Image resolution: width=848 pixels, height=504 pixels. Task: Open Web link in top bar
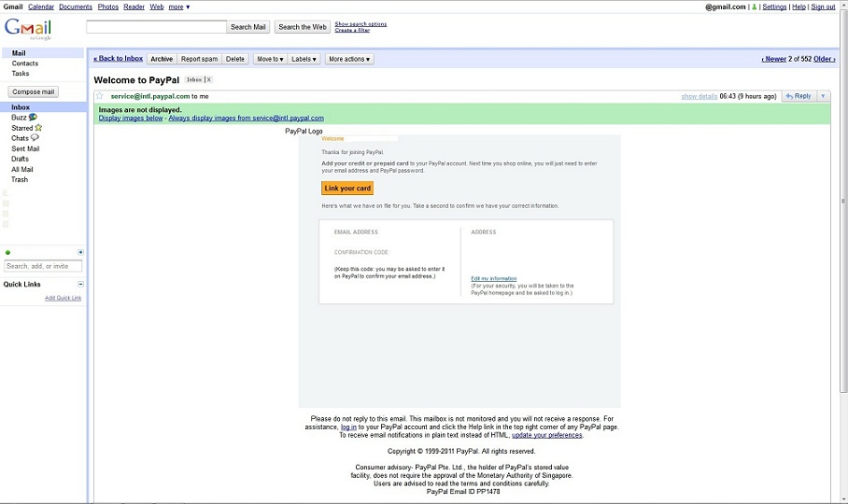coord(157,7)
